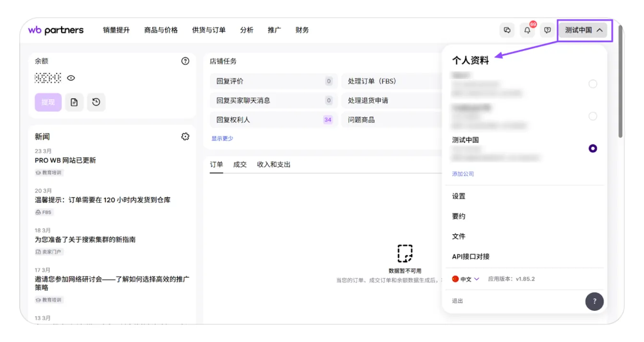Screen dimensions: 644x342
Task: Click 退出 to log out
Action: (x=458, y=301)
